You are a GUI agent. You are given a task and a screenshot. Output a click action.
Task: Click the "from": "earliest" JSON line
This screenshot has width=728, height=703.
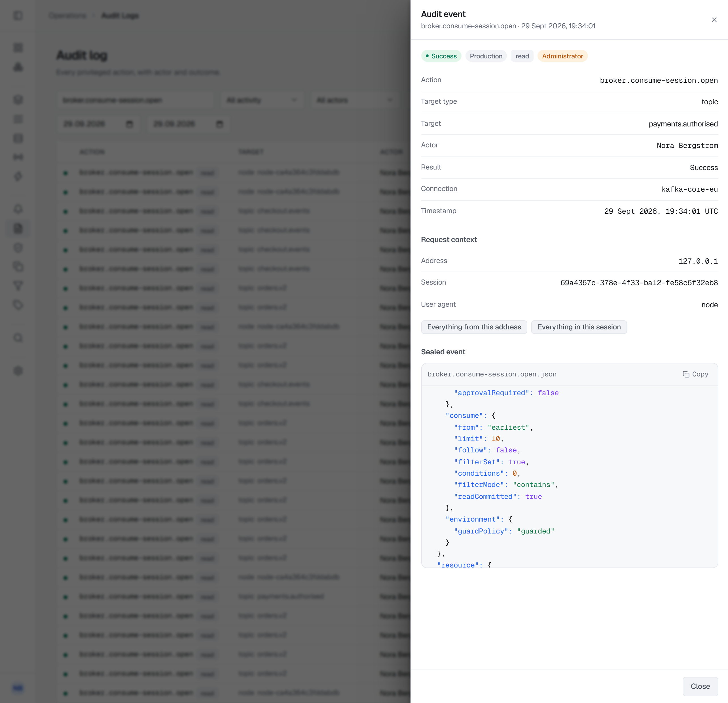493,427
